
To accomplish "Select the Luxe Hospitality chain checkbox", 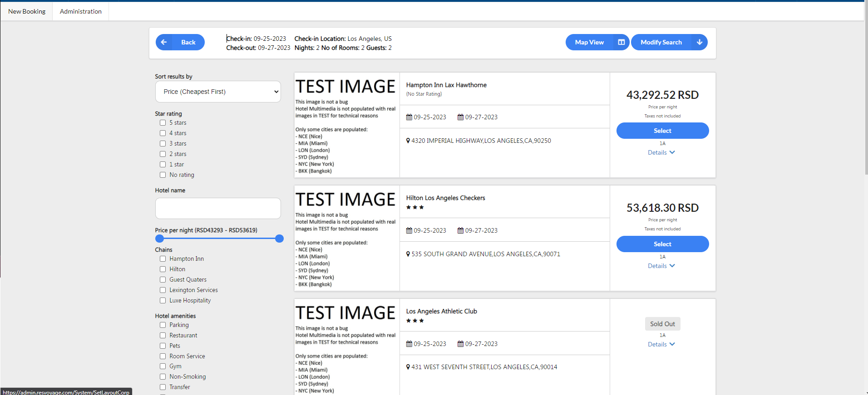I will coord(163,301).
